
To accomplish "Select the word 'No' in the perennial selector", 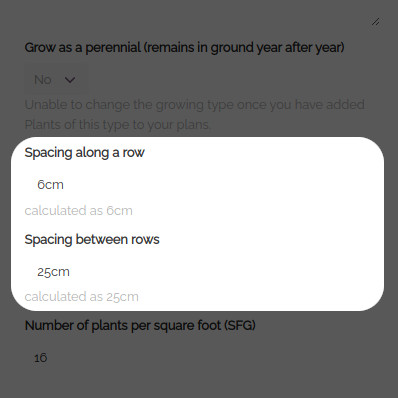I will click(43, 80).
